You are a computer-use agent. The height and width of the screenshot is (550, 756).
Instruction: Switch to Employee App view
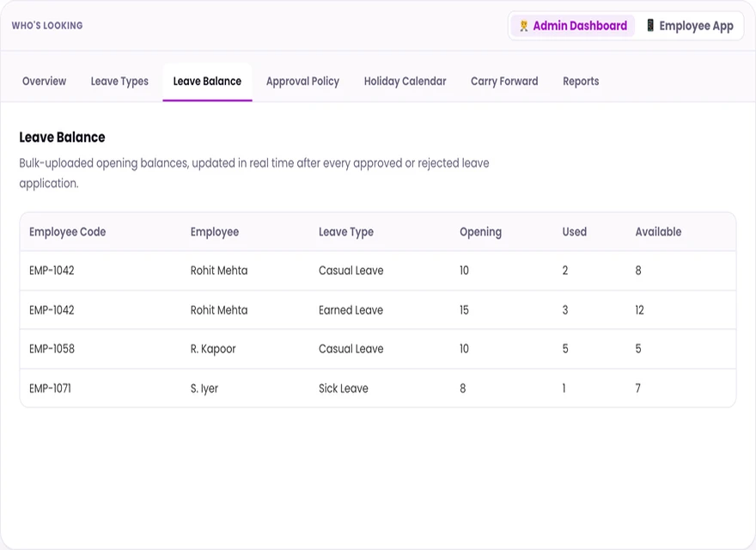pyautogui.click(x=690, y=26)
